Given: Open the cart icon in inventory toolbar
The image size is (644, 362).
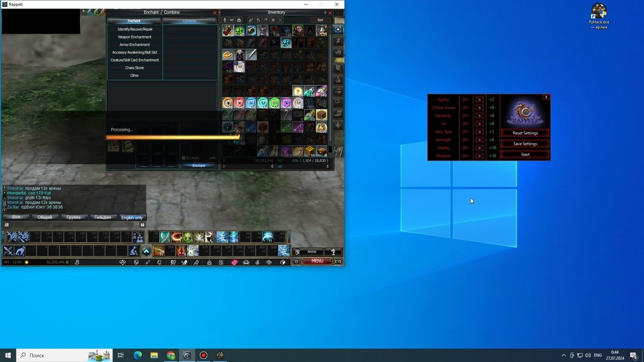Looking at the screenshot, I should [232, 20].
